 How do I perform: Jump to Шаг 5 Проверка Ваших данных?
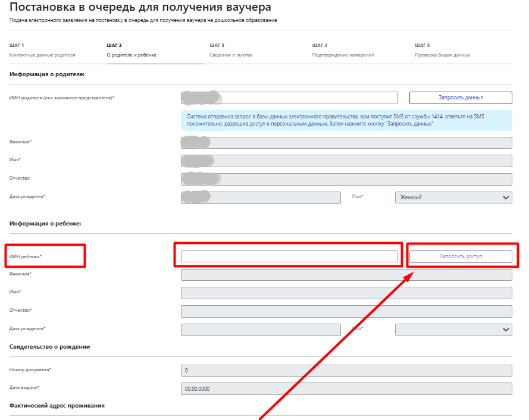point(442,51)
